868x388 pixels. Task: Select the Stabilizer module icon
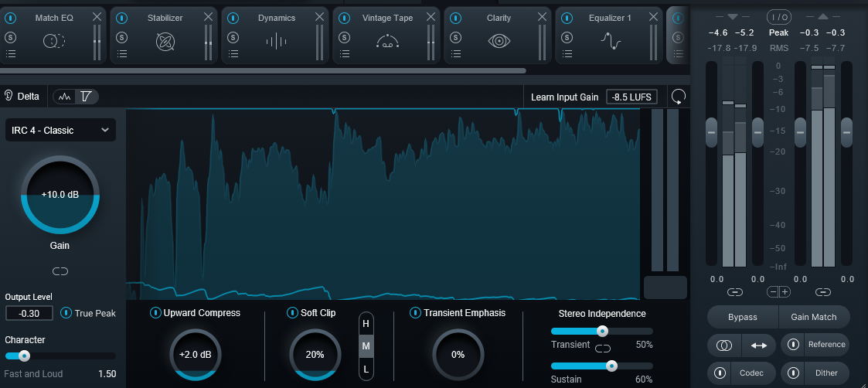pos(165,41)
